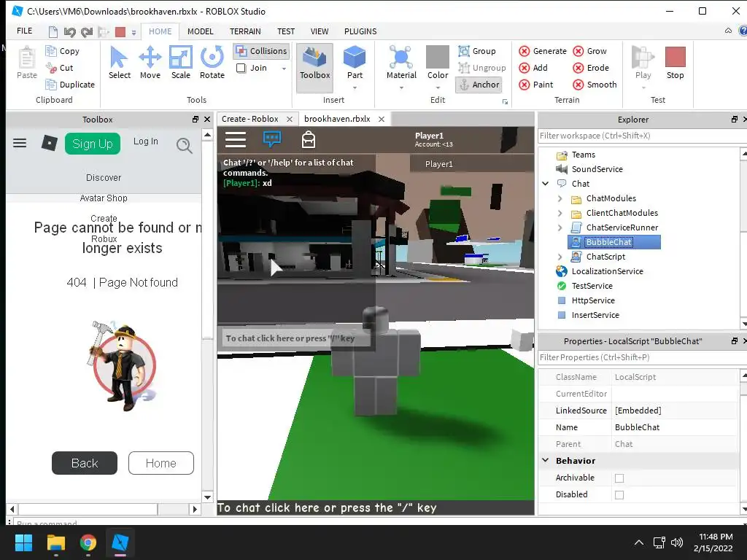Viewport: 747px width, 560px height.
Task: Check the Archivable property checkbox
Action: pyautogui.click(x=619, y=478)
